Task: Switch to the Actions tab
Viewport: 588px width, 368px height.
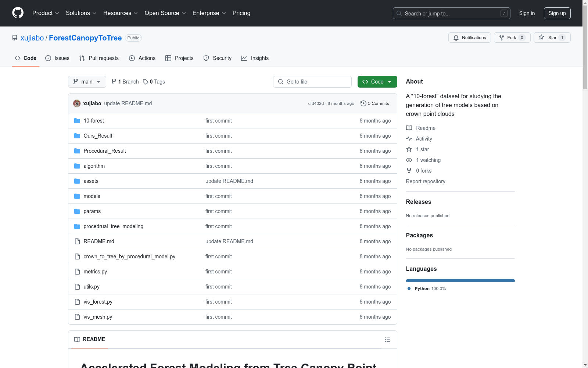Action: (x=142, y=58)
